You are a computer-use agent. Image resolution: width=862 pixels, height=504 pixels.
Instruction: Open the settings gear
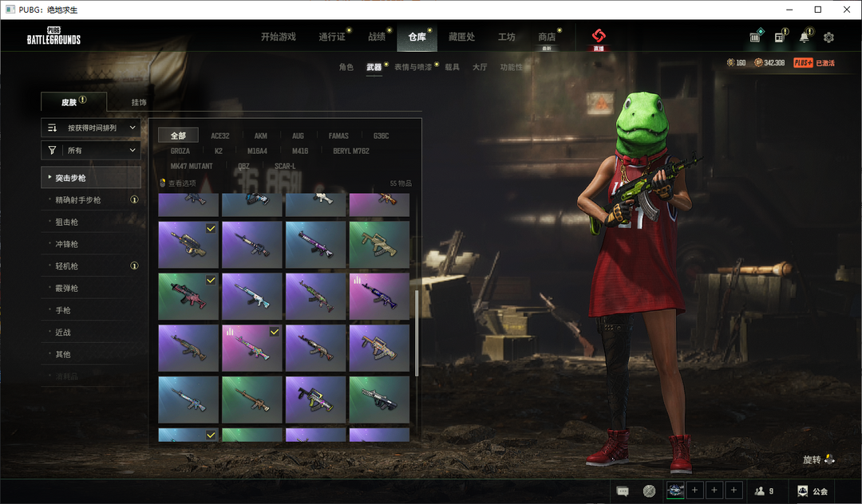pyautogui.click(x=828, y=37)
